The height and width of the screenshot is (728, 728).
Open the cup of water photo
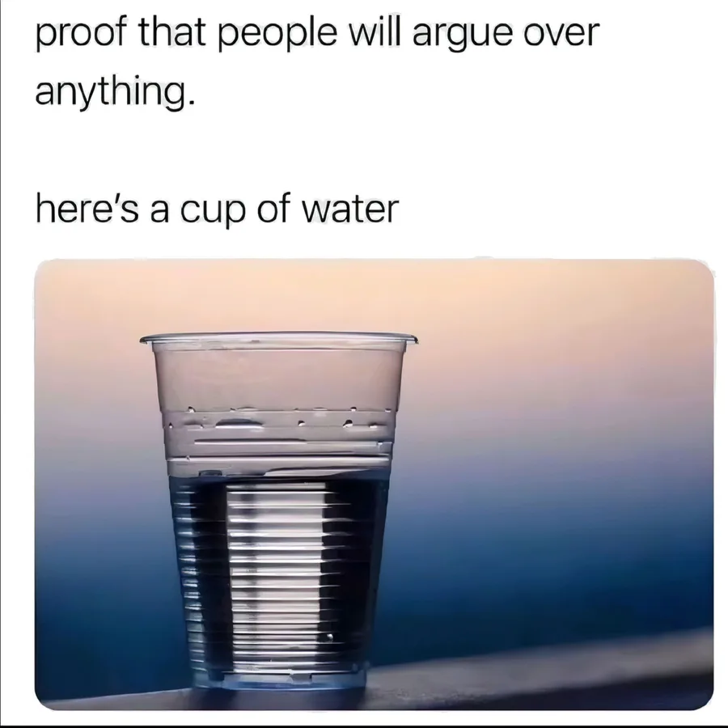(x=375, y=485)
